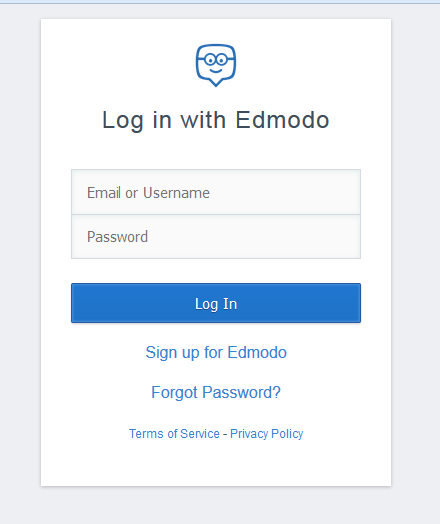Open the Privacy Policy link
The width and height of the screenshot is (440, 524).
(x=267, y=434)
